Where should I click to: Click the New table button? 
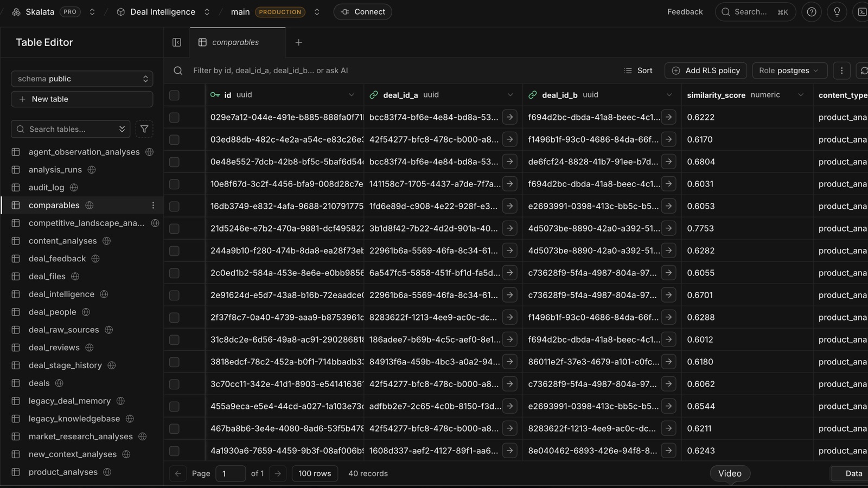click(82, 99)
